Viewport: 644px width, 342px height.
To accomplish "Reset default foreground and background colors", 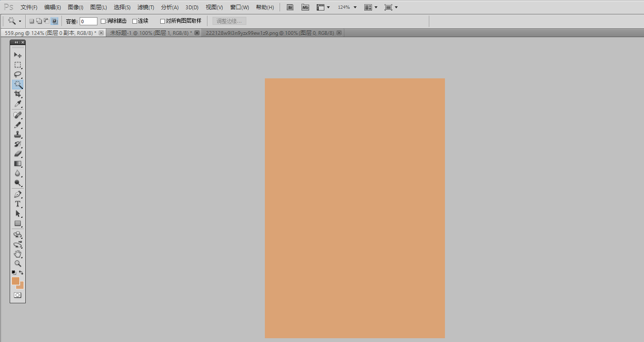I will tap(14, 273).
